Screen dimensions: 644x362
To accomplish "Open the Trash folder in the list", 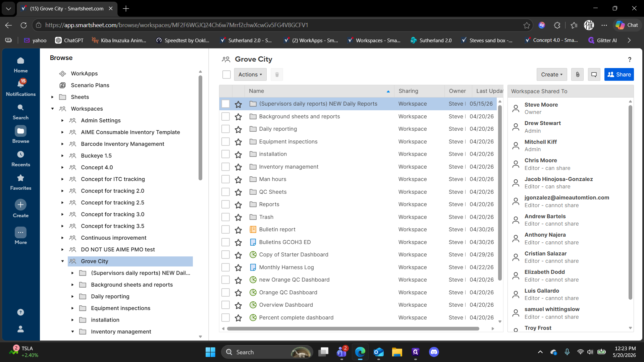I will coord(266,217).
